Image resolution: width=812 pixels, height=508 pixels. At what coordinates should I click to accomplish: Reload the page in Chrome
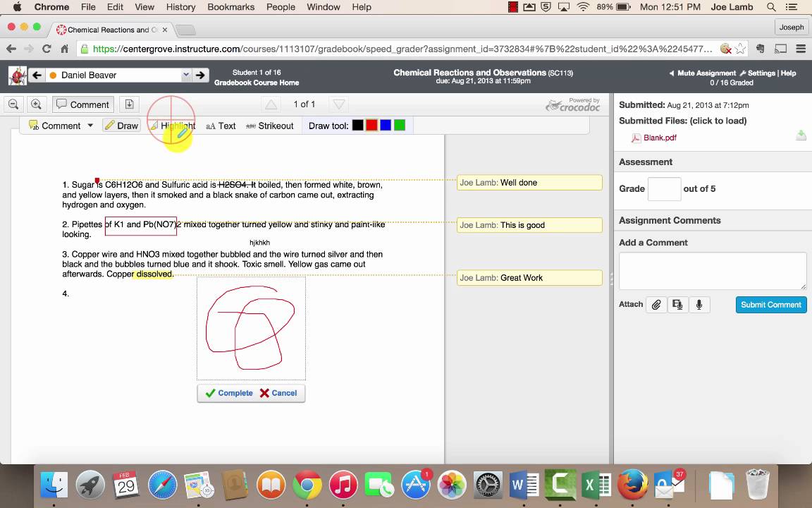click(47, 49)
